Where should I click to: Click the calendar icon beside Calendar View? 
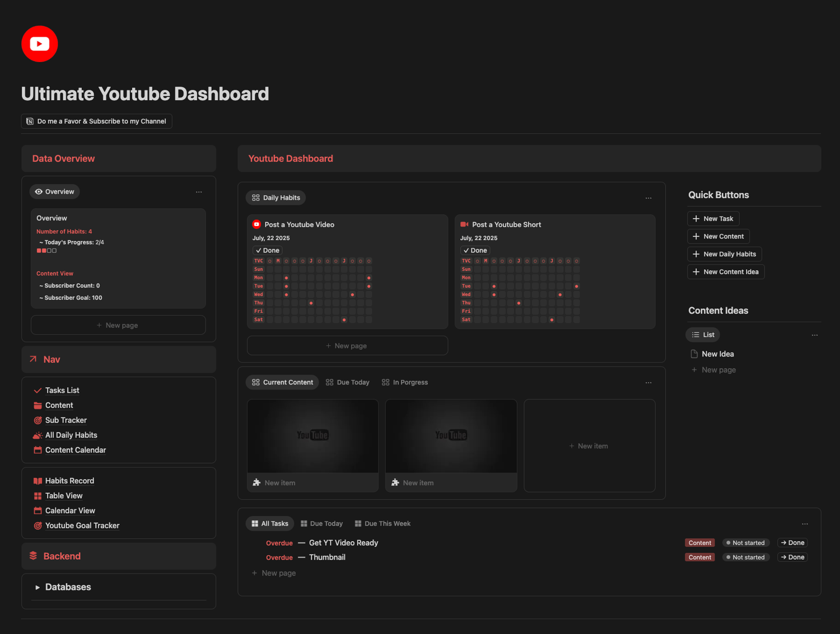coord(38,510)
